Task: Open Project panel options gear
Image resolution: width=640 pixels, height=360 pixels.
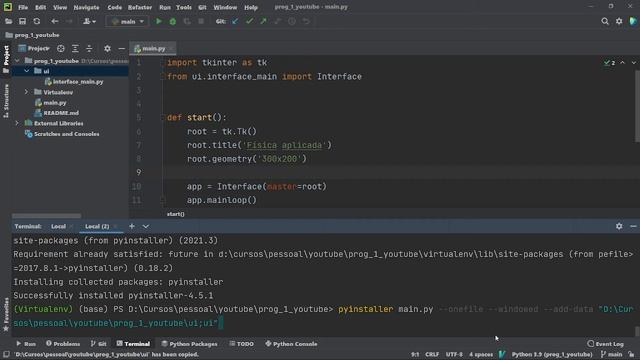Action: click(x=107, y=49)
